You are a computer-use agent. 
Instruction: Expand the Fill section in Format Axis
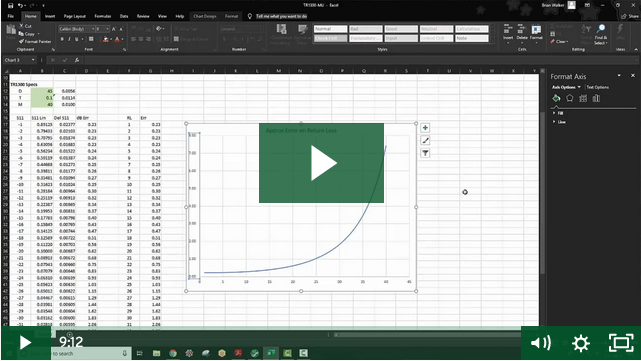(x=558, y=113)
